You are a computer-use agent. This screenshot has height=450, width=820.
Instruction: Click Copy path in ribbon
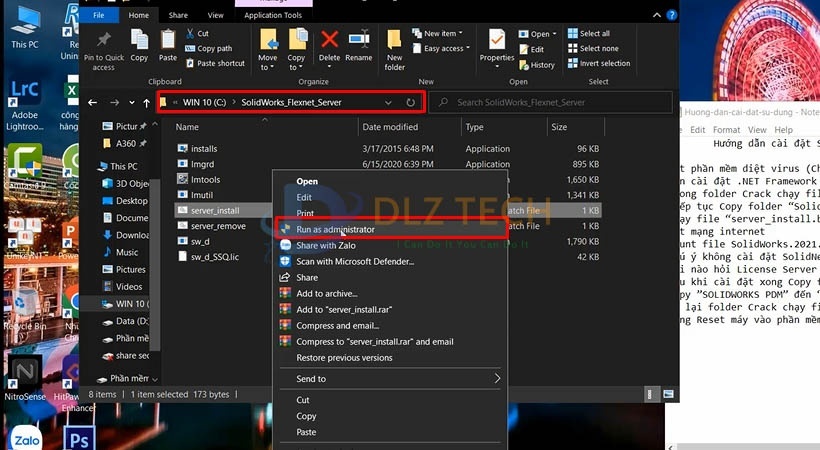209,48
